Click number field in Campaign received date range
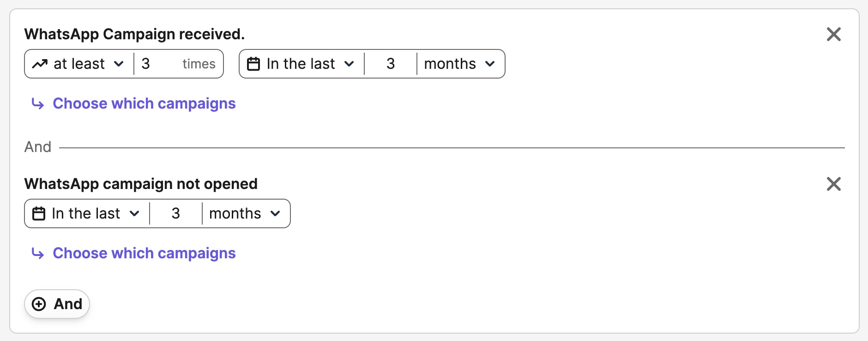Viewport: 868px width, 341px height. click(391, 64)
